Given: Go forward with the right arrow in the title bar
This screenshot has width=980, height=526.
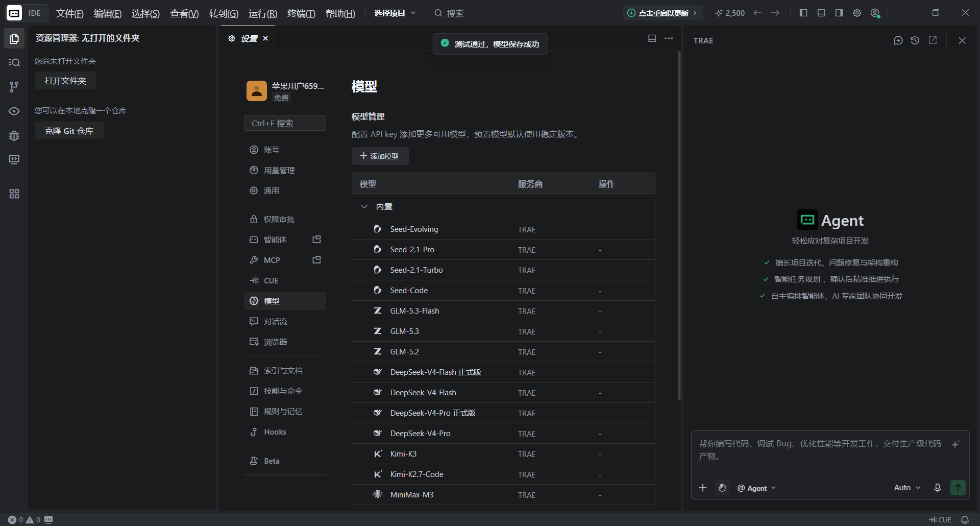Looking at the screenshot, I should [x=775, y=13].
